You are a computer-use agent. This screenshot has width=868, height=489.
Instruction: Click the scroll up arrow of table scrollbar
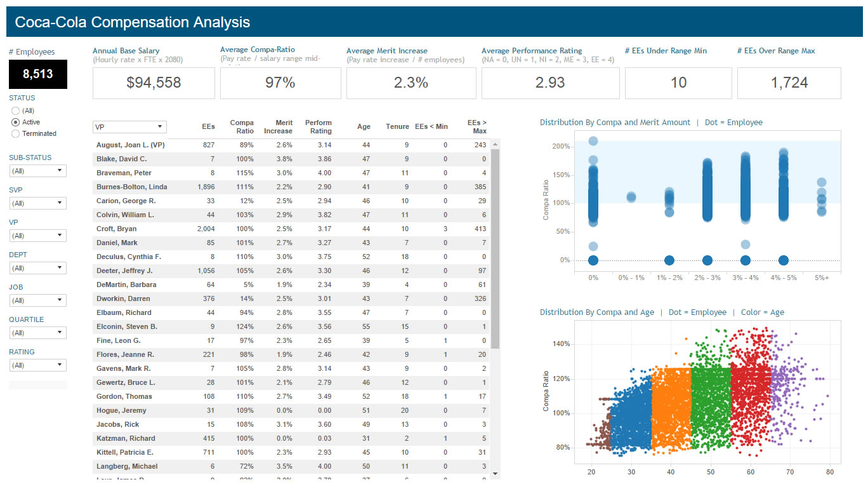point(496,144)
